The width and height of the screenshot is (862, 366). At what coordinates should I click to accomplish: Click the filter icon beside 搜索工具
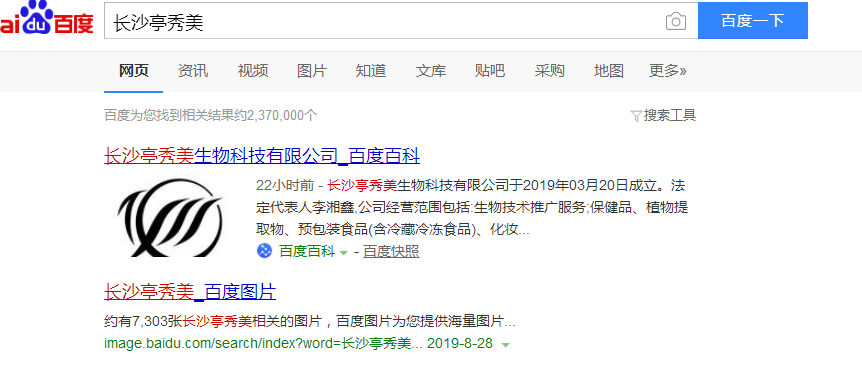point(636,116)
